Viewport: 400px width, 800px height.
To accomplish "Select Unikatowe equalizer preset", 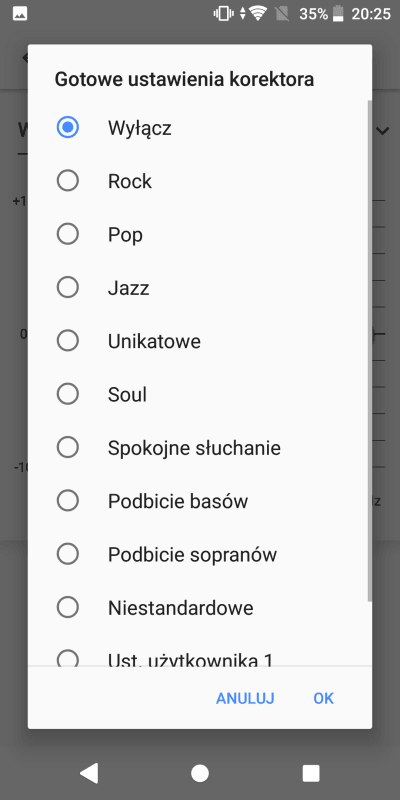I will pyautogui.click(x=67, y=341).
